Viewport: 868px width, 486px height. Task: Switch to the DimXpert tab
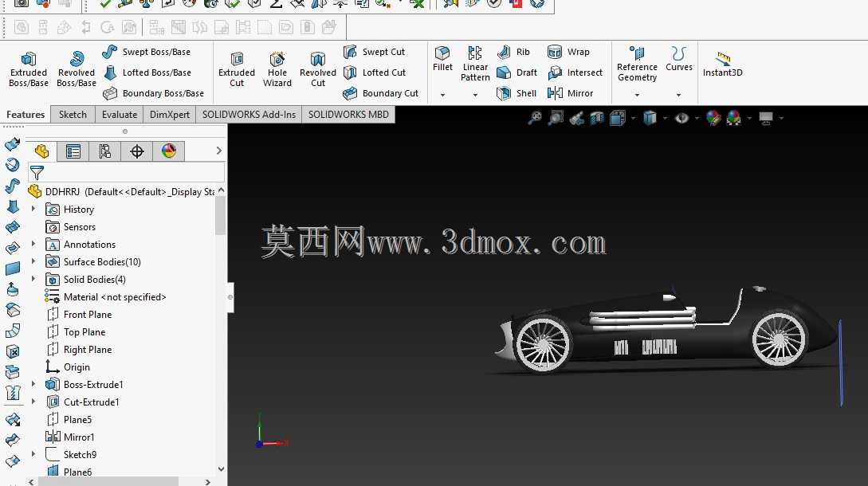coord(170,114)
